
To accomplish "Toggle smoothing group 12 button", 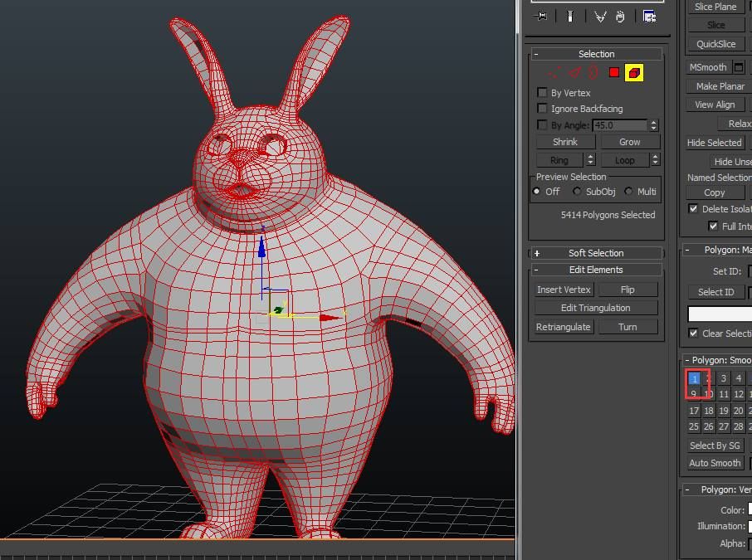I will pos(739,395).
